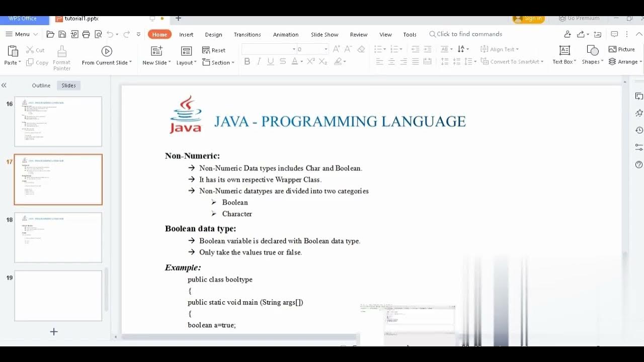The width and height of the screenshot is (644, 362).
Task: Collapse the slide panel with double chevron
Action: coord(4,85)
